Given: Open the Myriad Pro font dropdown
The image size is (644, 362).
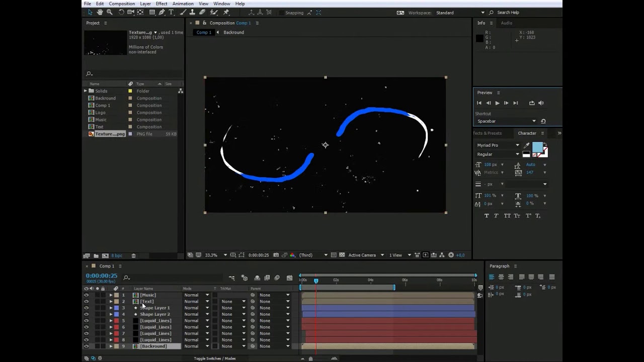Looking at the screenshot, I should (498, 145).
